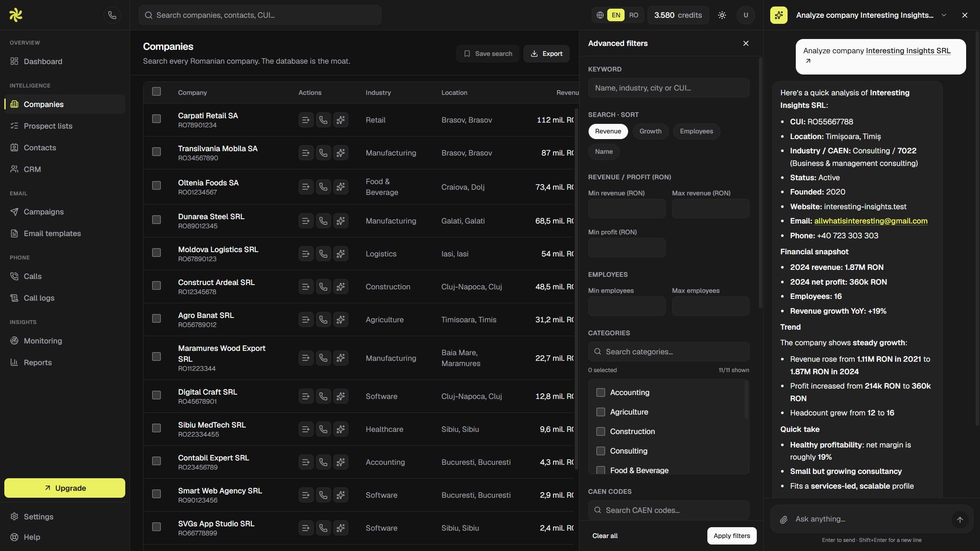Open external link arrow for Interesting Insights SRL
This screenshot has height=551, width=980.
pos(808,61)
